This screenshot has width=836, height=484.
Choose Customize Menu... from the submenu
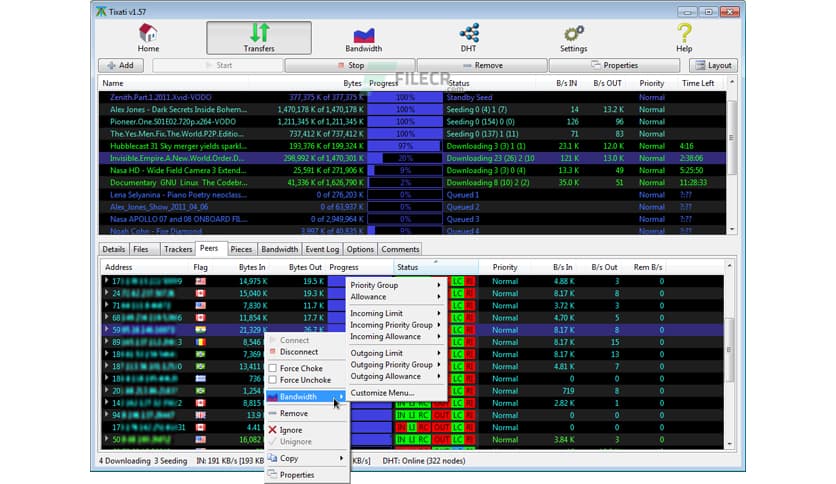[382, 393]
